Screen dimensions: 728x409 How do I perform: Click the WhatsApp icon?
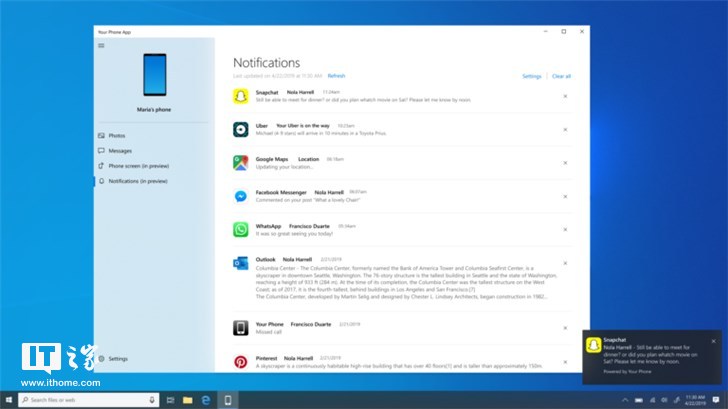pyautogui.click(x=240, y=229)
